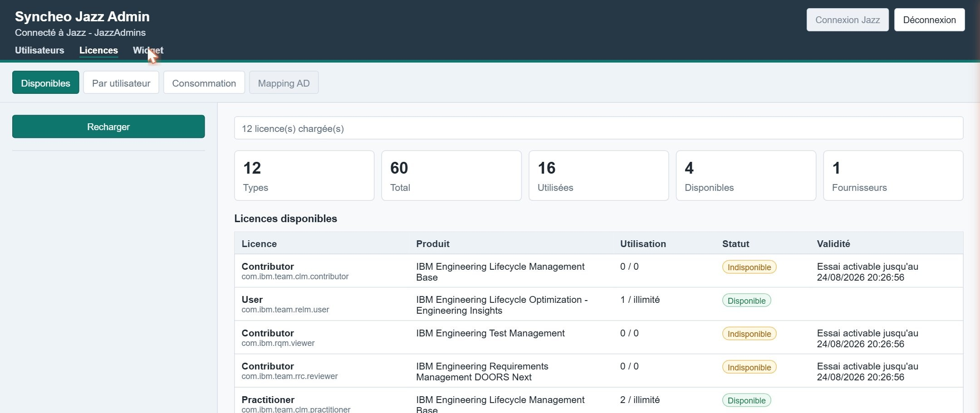The image size is (980, 413).
Task: Click validity date of rqm.viewer row
Action: [x=867, y=339]
